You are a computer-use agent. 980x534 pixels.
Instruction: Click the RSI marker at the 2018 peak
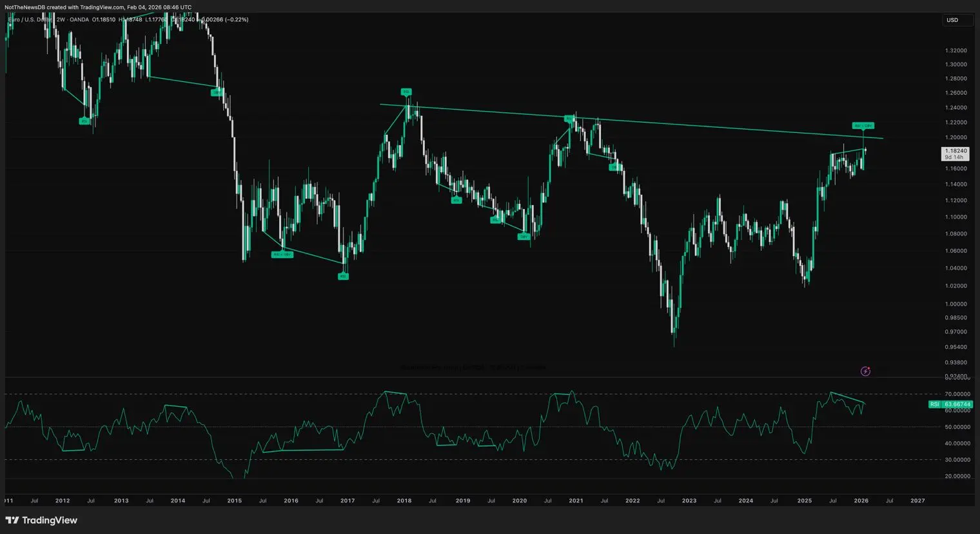[406, 92]
